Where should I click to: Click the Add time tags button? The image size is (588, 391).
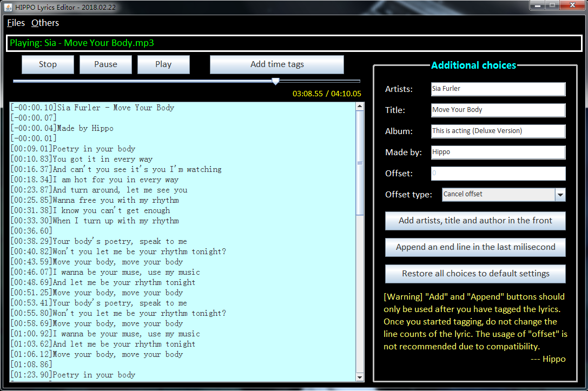[x=277, y=64]
